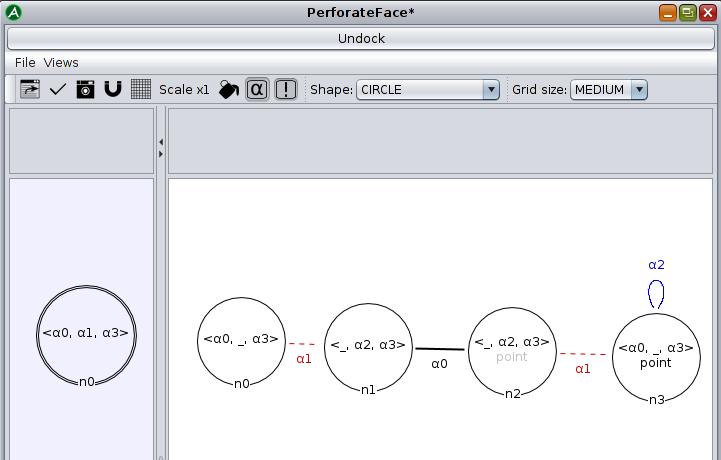Select node n2 with greyed point label
This screenshot has height=460, width=721.
[x=512, y=351]
